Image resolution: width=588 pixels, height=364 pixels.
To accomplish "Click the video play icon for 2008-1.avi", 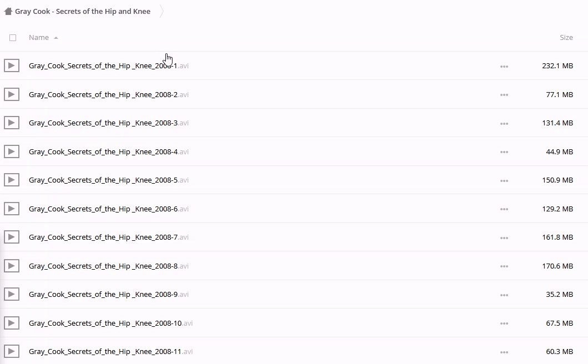I will [12, 66].
